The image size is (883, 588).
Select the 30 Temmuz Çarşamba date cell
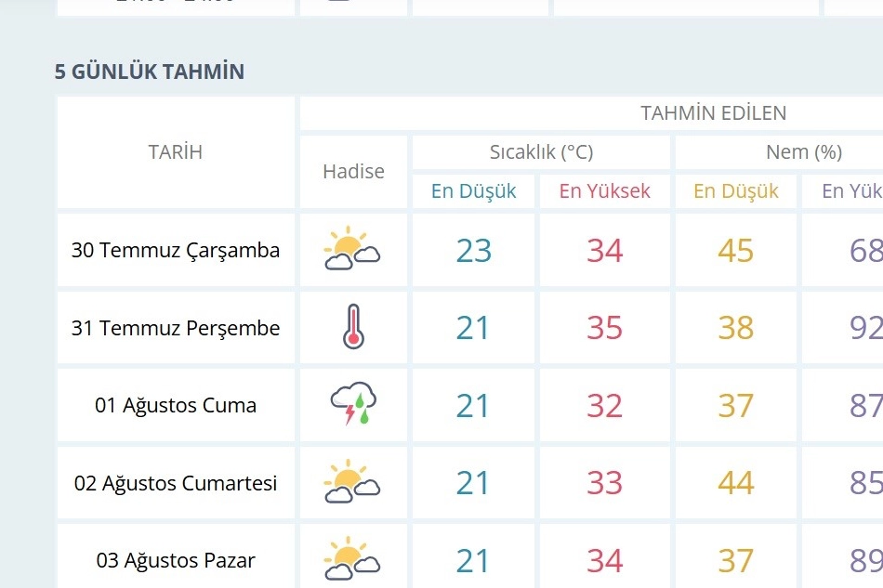176,250
